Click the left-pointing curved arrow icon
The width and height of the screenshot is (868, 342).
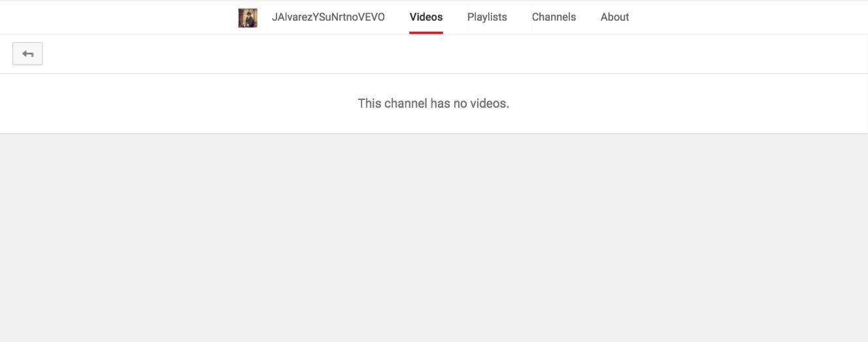(27, 54)
